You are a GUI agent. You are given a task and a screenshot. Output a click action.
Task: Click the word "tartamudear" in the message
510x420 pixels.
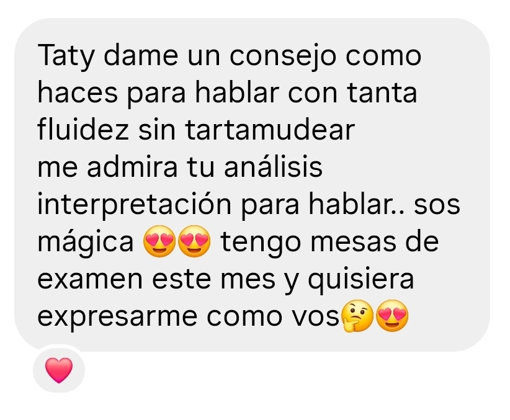270,130
